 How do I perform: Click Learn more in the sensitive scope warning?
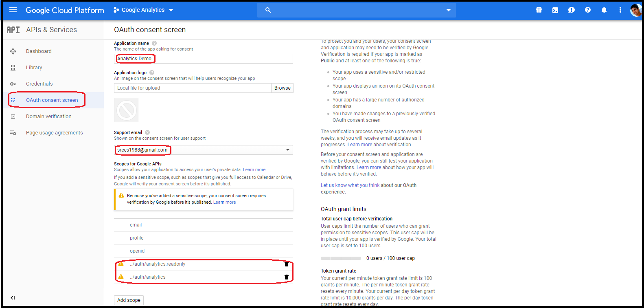point(225,202)
